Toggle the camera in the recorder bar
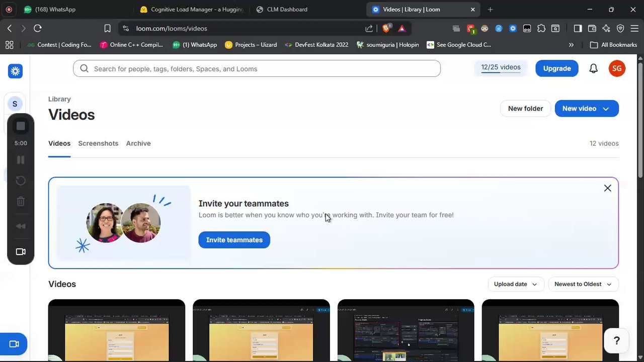644x362 pixels. 21,252
